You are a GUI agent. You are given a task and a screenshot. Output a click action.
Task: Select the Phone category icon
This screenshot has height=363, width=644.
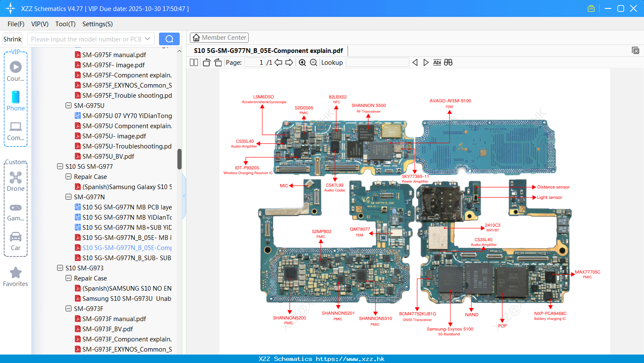tap(16, 101)
